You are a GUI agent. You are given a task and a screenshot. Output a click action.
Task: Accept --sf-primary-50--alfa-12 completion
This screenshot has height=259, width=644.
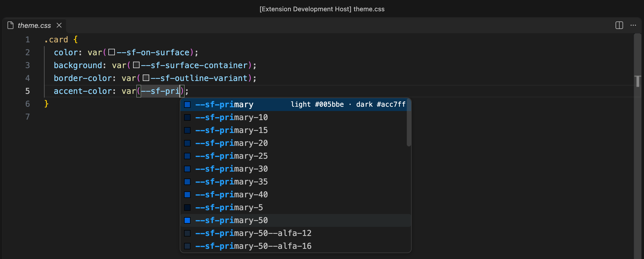(295, 233)
